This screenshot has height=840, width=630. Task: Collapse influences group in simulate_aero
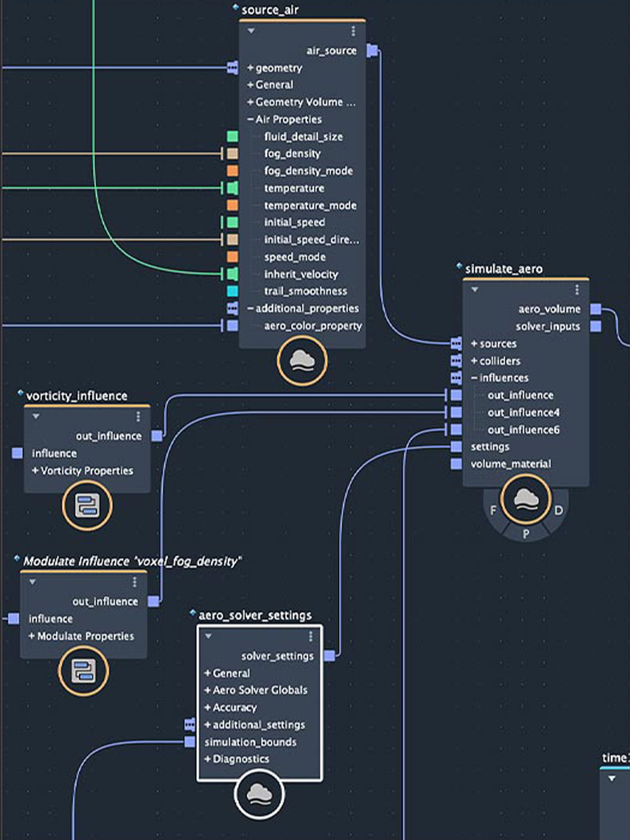tap(474, 378)
